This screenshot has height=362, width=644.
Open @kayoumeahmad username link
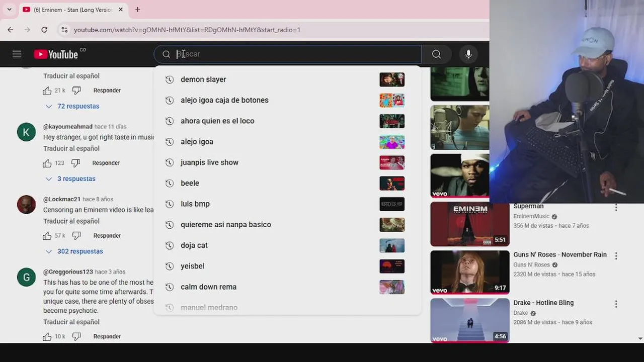pos(68,127)
